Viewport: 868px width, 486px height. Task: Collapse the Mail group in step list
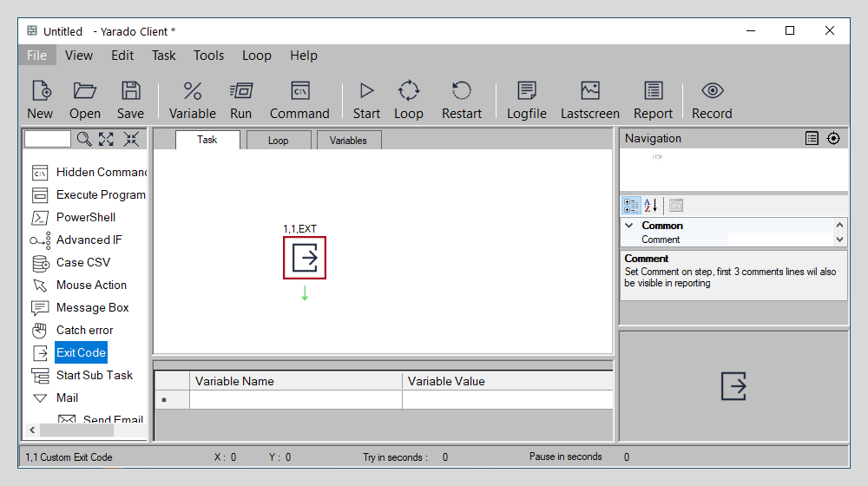tap(39, 398)
